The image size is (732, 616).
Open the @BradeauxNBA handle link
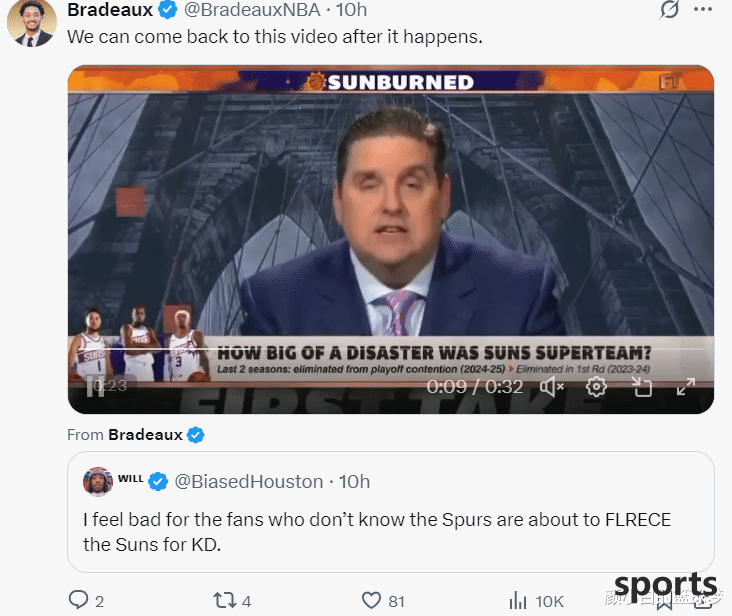coord(252,10)
